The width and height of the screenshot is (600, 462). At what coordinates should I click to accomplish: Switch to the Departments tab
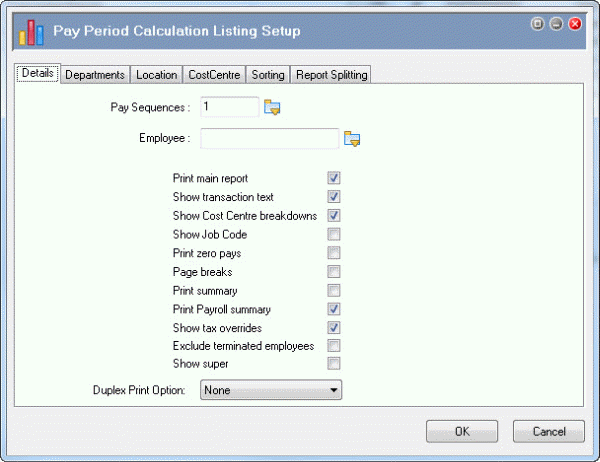95,75
